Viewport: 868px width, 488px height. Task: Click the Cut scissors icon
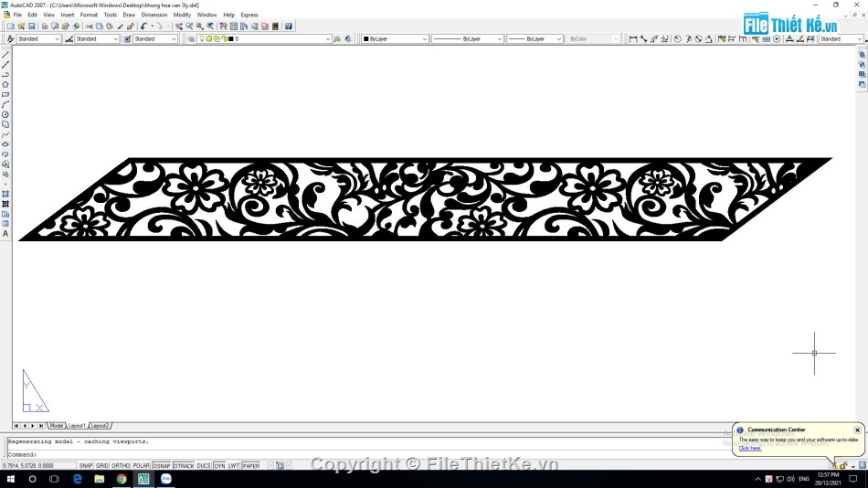[90, 26]
